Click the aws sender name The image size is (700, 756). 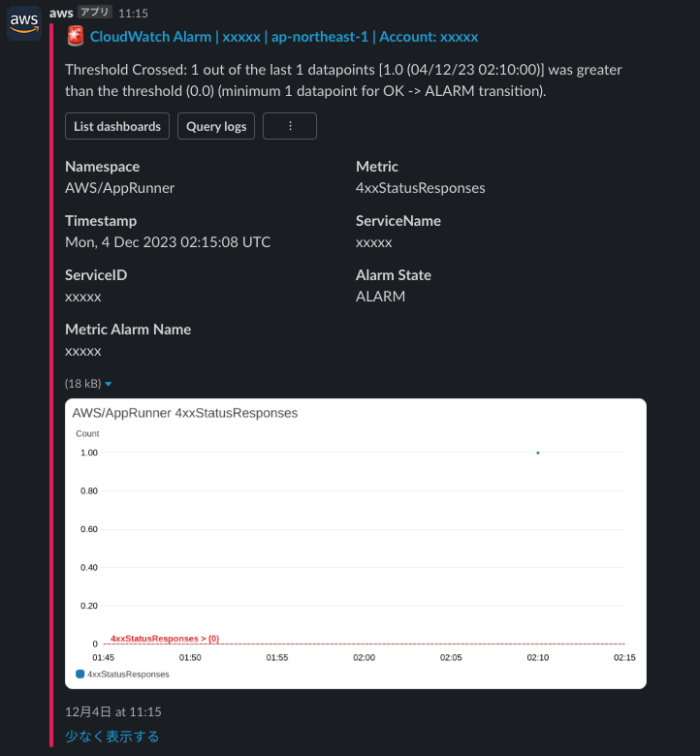pyautogui.click(x=61, y=13)
